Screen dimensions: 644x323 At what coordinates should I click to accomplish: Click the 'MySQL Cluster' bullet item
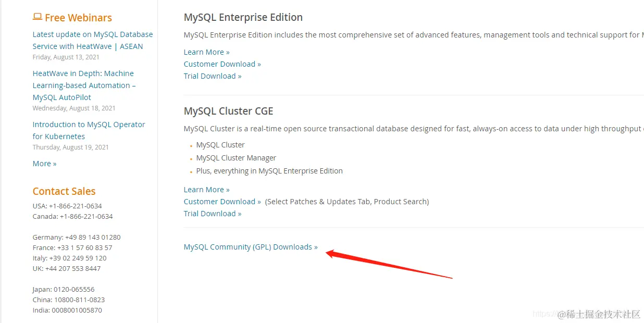point(220,145)
